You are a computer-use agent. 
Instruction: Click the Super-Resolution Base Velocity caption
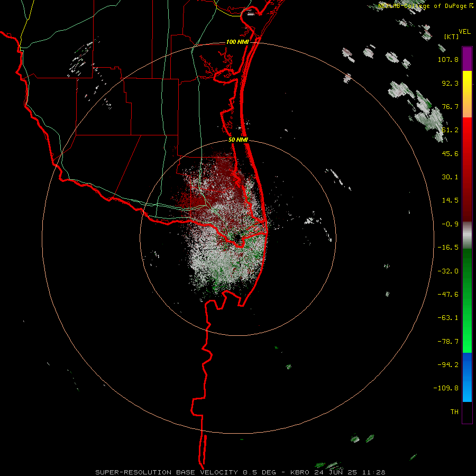241,472
